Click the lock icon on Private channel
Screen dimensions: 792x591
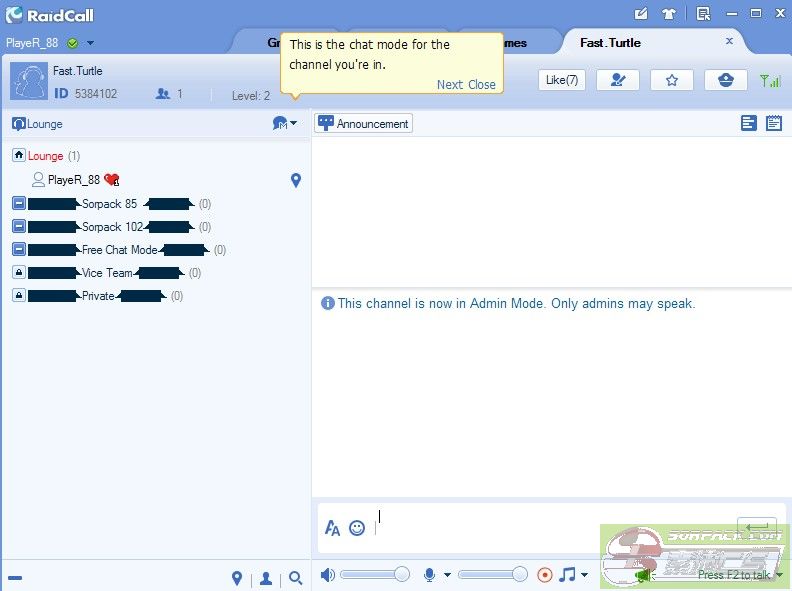[x=19, y=295]
